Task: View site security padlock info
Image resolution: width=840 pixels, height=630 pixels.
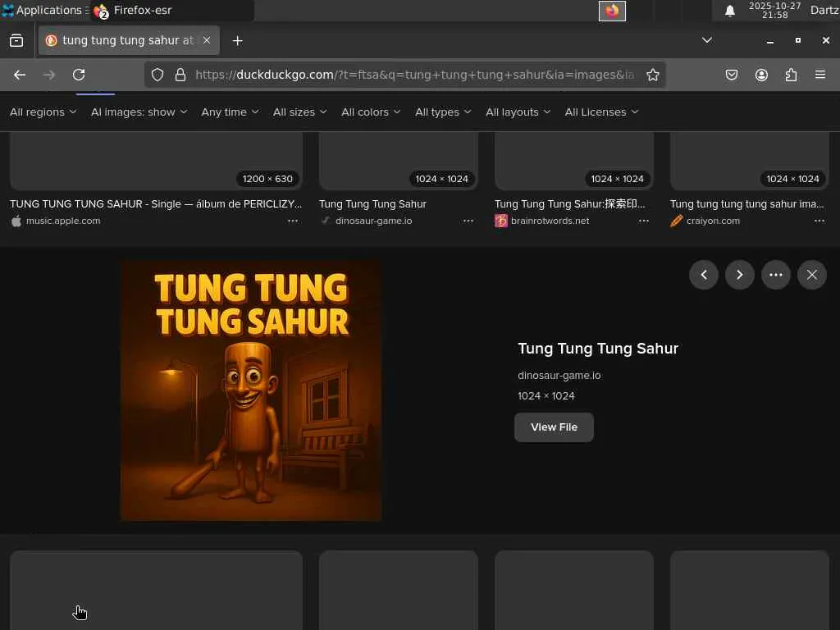Action: coord(180,75)
